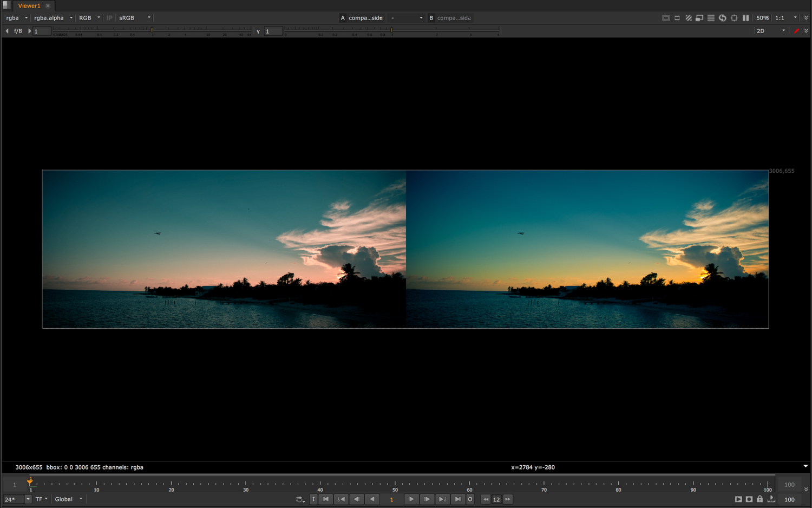
Task: Click the 50% zoom level button
Action: [762, 18]
